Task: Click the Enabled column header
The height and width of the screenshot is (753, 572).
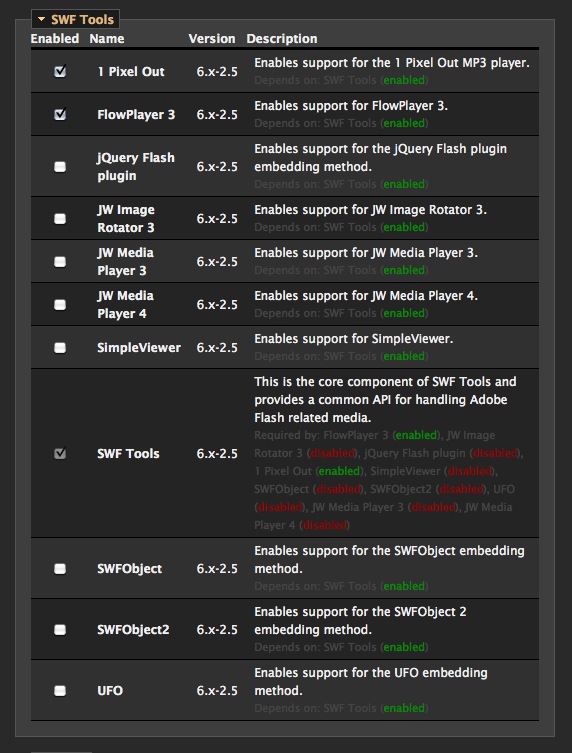Action: [x=55, y=38]
